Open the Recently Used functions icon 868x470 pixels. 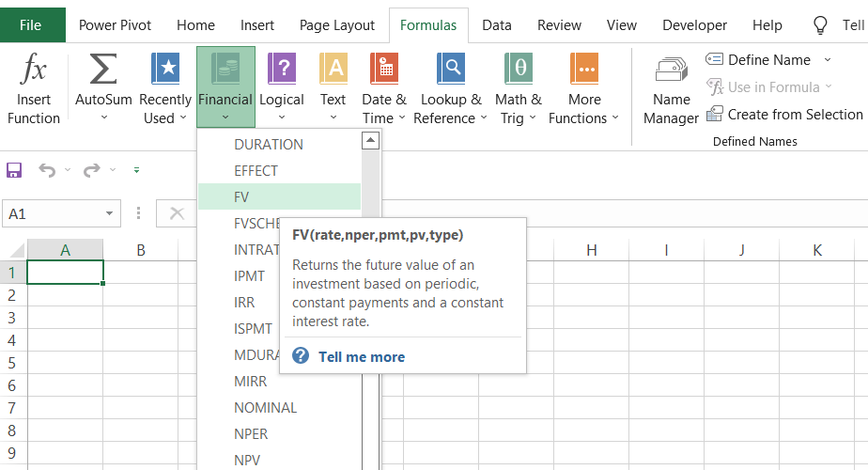click(165, 70)
